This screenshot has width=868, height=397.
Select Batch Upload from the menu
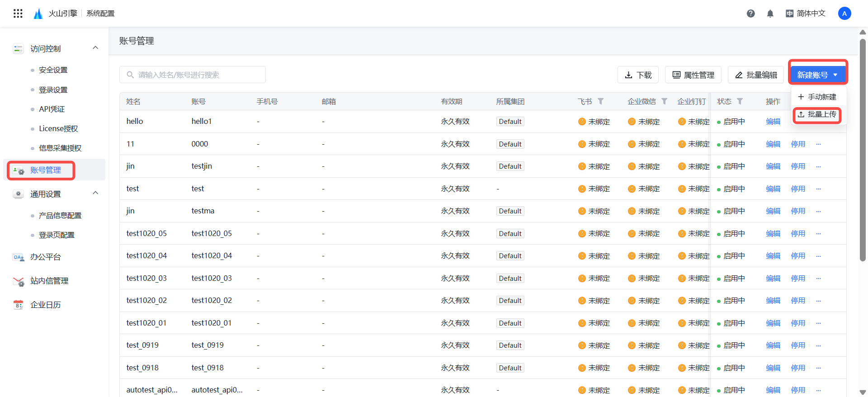click(x=817, y=114)
